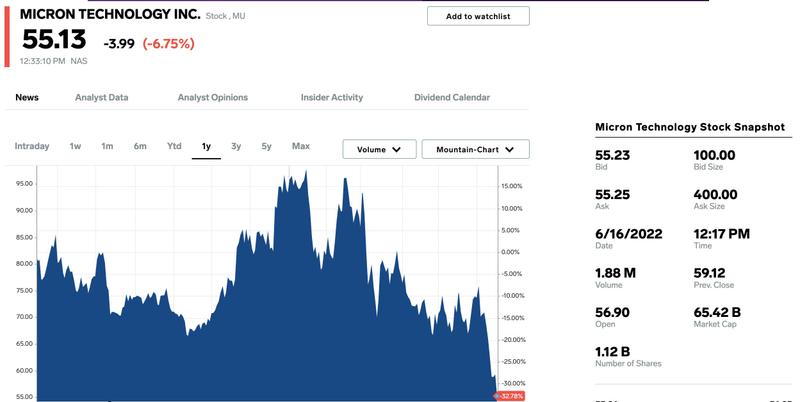Click the 15.00% percent axis label

512,186
